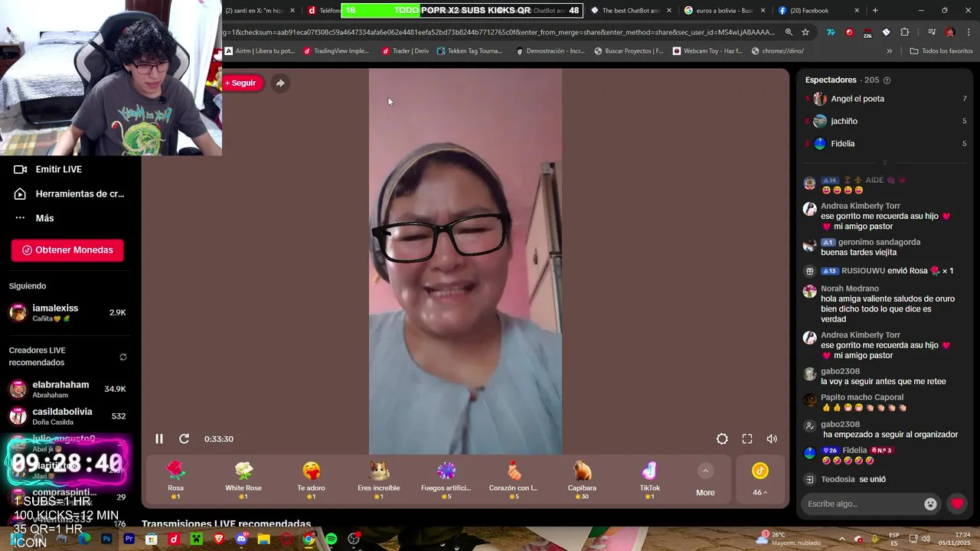The height and width of the screenshot is (551, 980).
Task: Open a new browser tab
Action: click(x=875, y=11)
